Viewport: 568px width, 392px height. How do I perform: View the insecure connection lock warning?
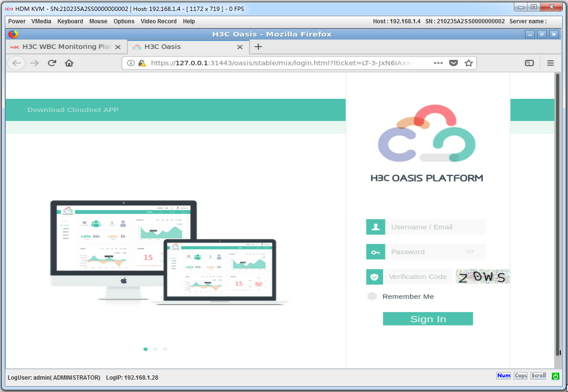click(142, 63)
